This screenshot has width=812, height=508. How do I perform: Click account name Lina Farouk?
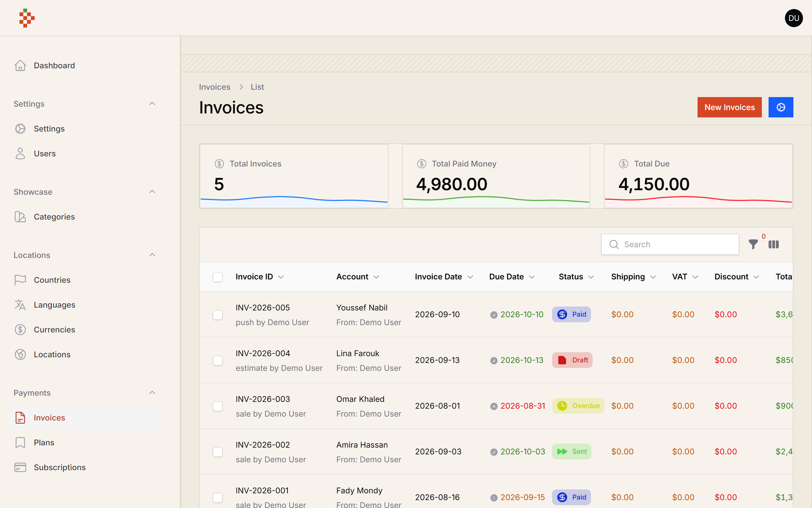coord(358,353)
